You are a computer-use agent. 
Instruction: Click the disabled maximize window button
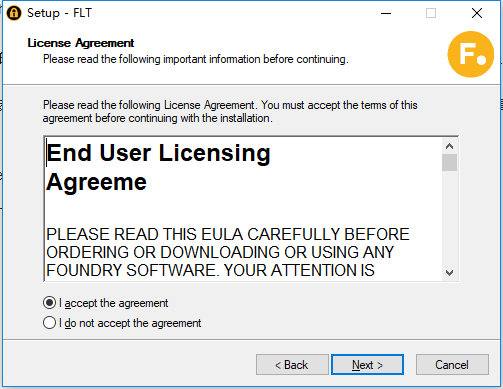431,13
